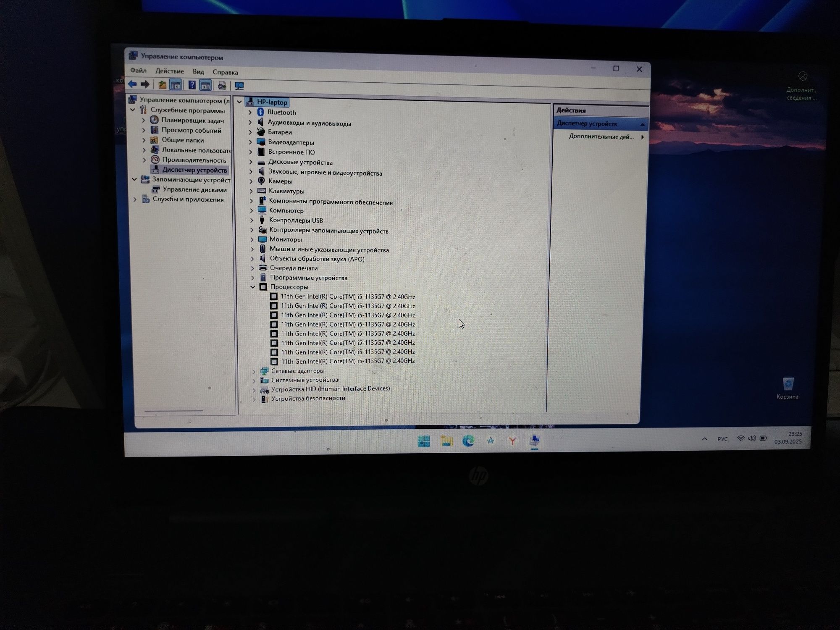The width and height of the screenshot is (840, 630).
Task: Select Диспетчер устройств in left tree
Action: click(194, 170)
